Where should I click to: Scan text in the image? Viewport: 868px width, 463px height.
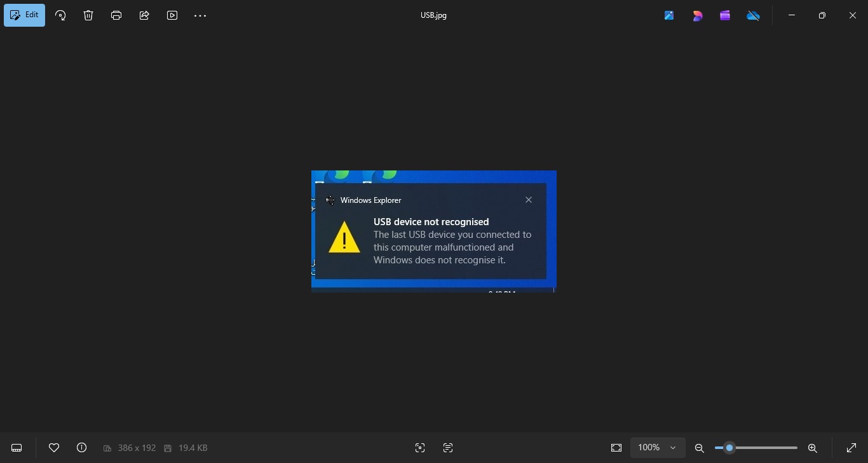click(448, 448)
